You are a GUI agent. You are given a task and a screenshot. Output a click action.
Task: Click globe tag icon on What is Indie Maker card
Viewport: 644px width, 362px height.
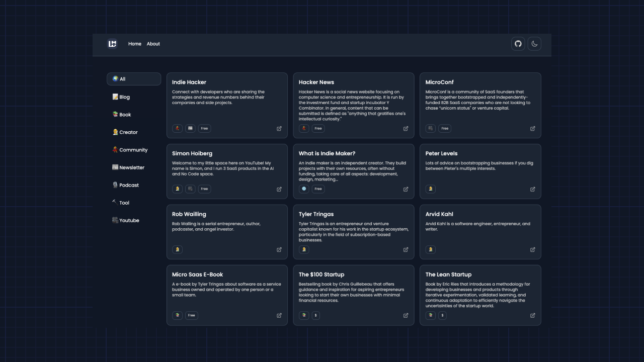304,189
